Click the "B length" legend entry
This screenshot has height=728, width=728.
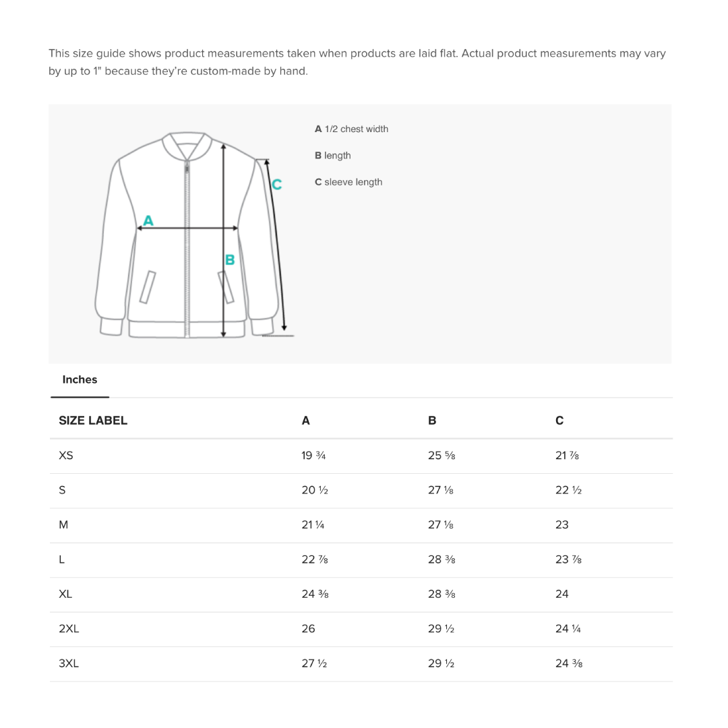(x=332, y=156)
